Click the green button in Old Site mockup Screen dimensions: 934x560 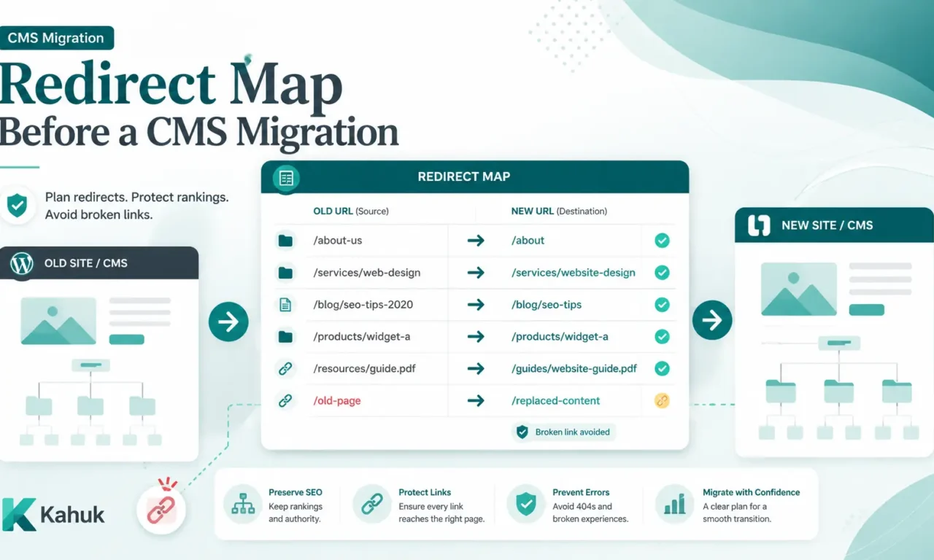point(127,339)
